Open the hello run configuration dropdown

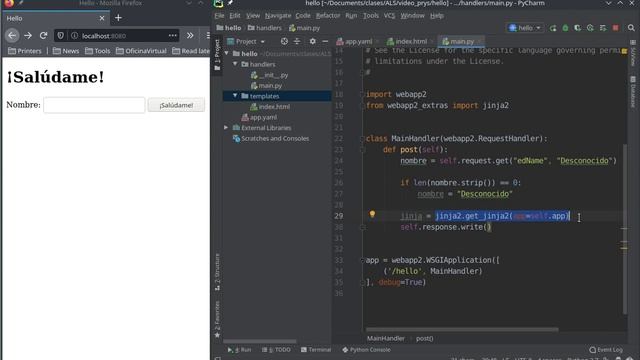pyautogui.click(x=525, y=28)
